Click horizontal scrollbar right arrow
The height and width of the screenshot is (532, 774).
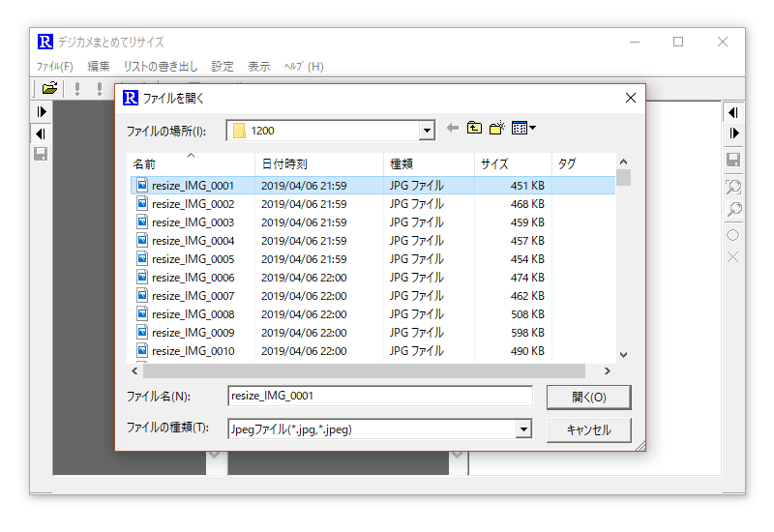coord(608,370)
